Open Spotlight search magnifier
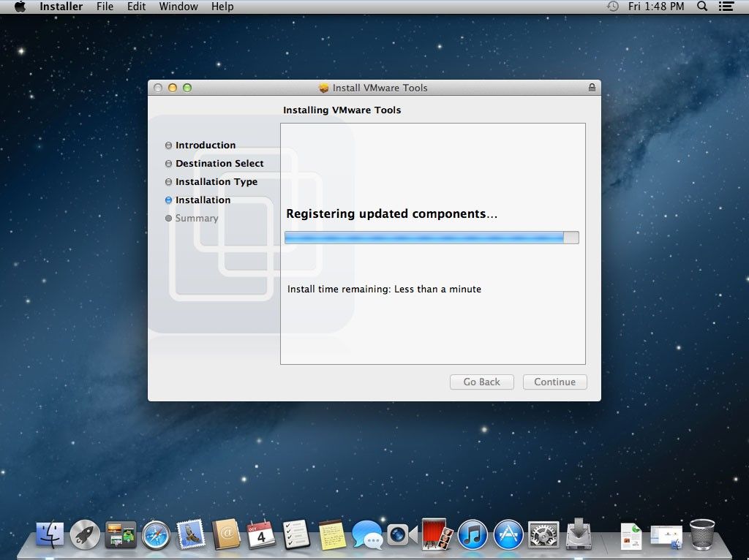The width and height of the screenshot is (749, 560). click(701, 7)
